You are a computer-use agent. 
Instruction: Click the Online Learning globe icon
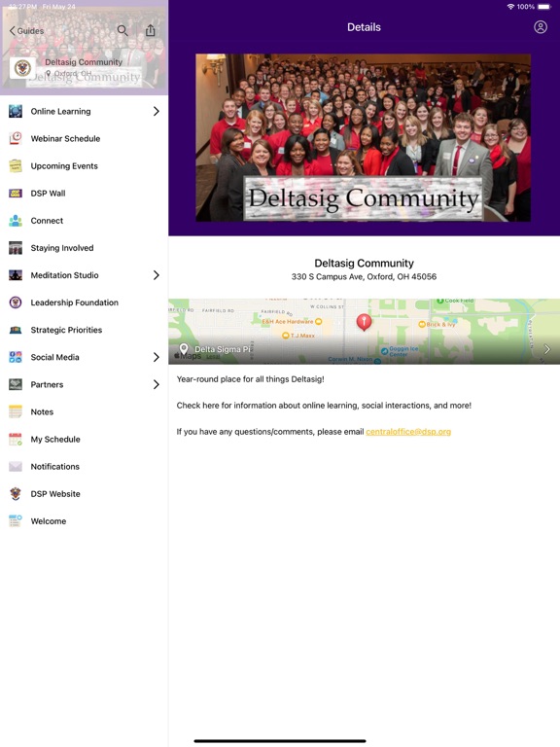point(16,112)
